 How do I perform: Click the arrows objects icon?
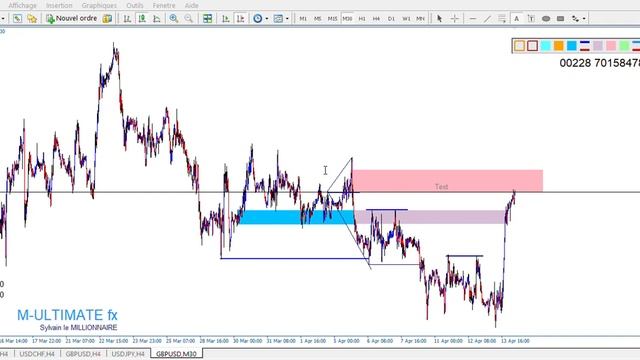[x=575, y=18]
